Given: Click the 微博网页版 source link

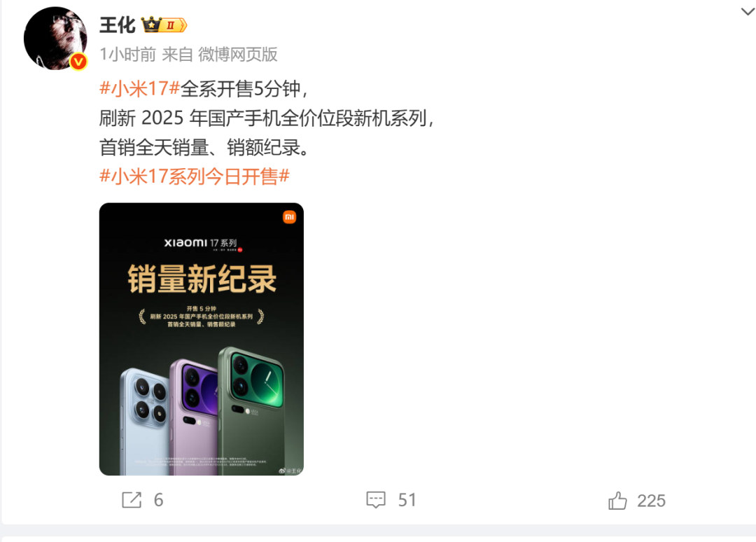Looking at the screenshot, I should (238, 55).
